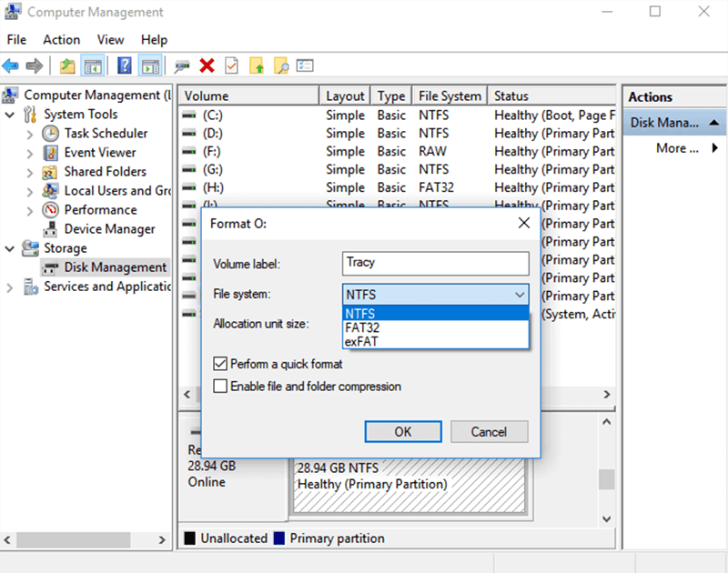The width and height of the screenshot is (728, 573).
Task: Click OK to format the drive
Action: coord(403,431)
